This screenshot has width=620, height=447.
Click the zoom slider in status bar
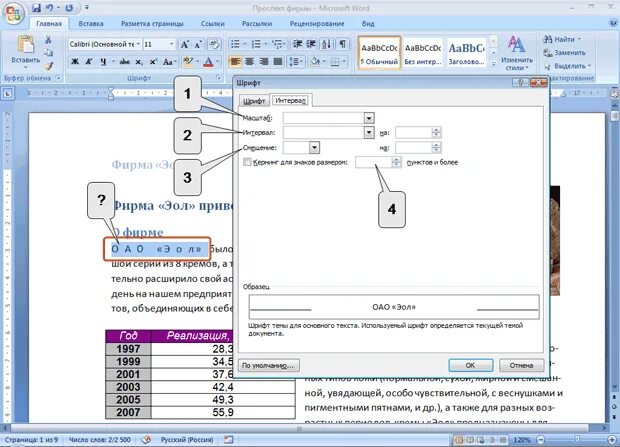click(x=577, y=439)
